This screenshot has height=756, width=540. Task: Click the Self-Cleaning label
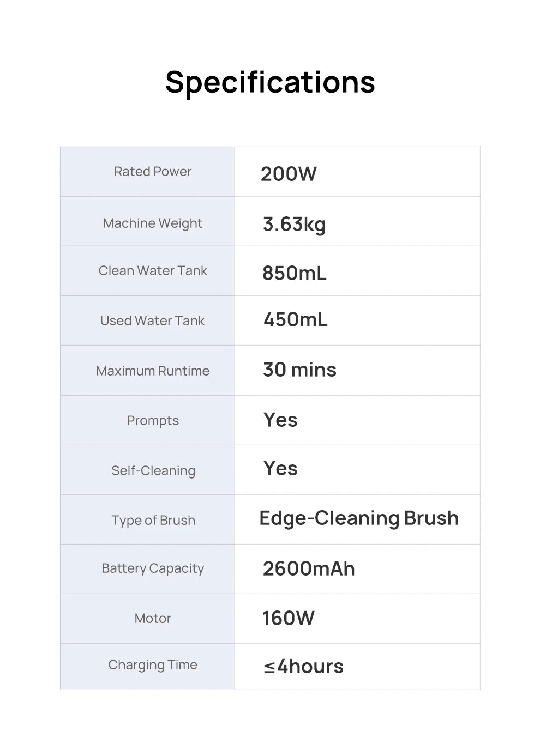tap(153, 471)
